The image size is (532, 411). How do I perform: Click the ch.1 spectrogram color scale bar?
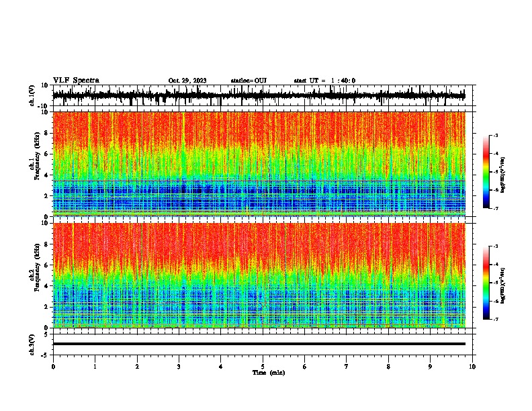point(486,172)
